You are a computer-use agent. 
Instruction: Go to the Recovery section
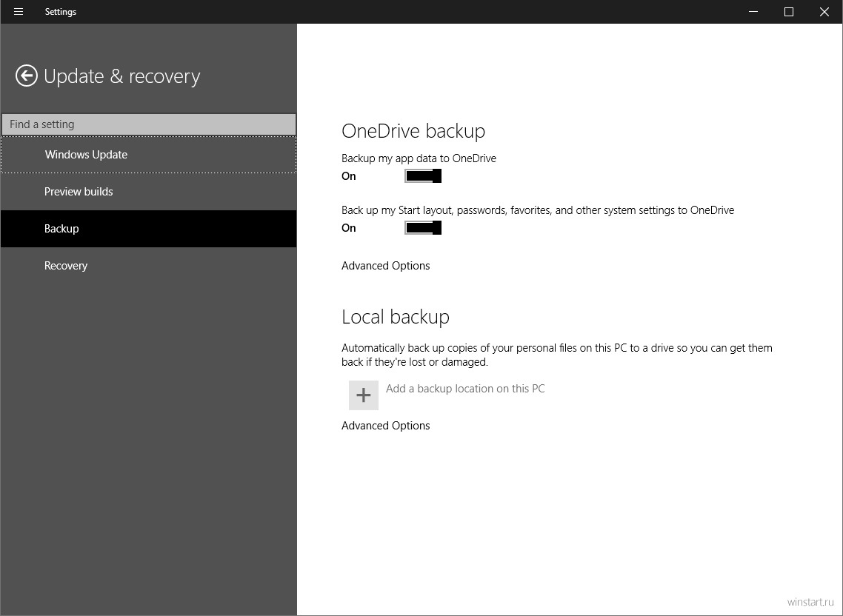[x=148, y=266]
